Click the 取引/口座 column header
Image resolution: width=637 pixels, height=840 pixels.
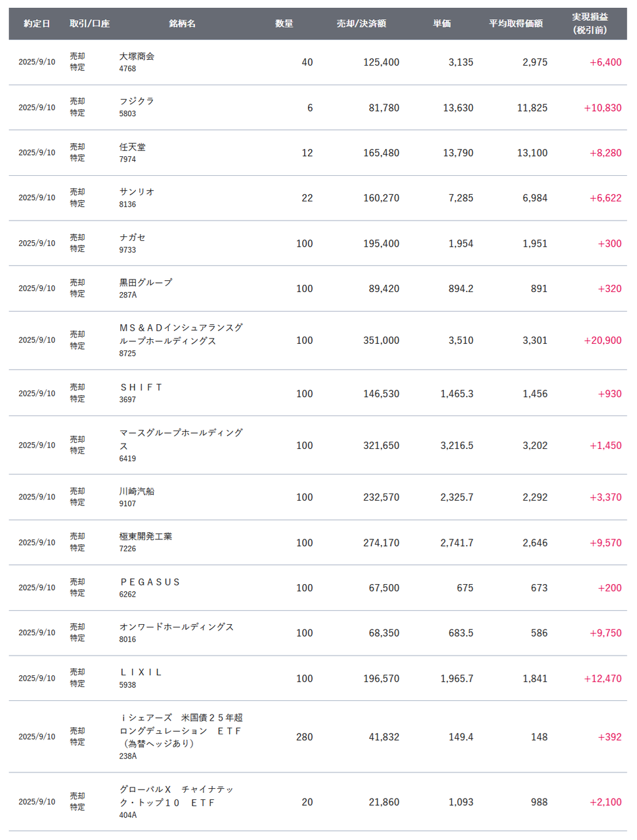click(x=89, y=24)
